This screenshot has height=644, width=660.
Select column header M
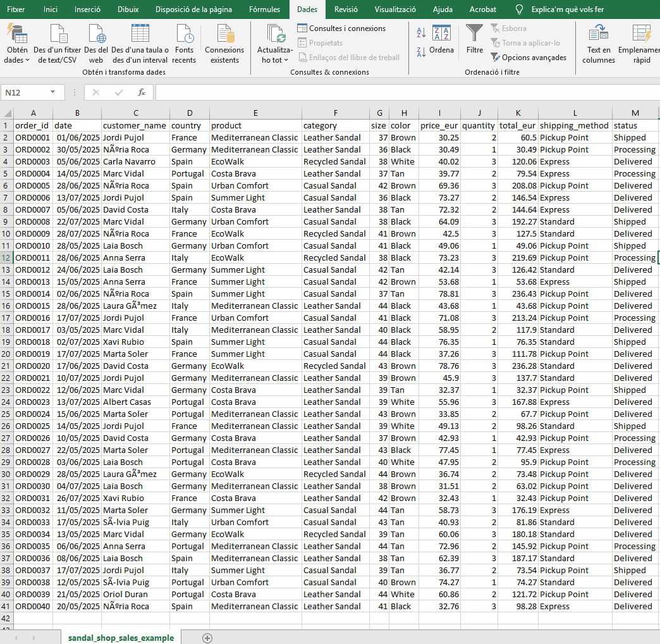click(635, 113)
